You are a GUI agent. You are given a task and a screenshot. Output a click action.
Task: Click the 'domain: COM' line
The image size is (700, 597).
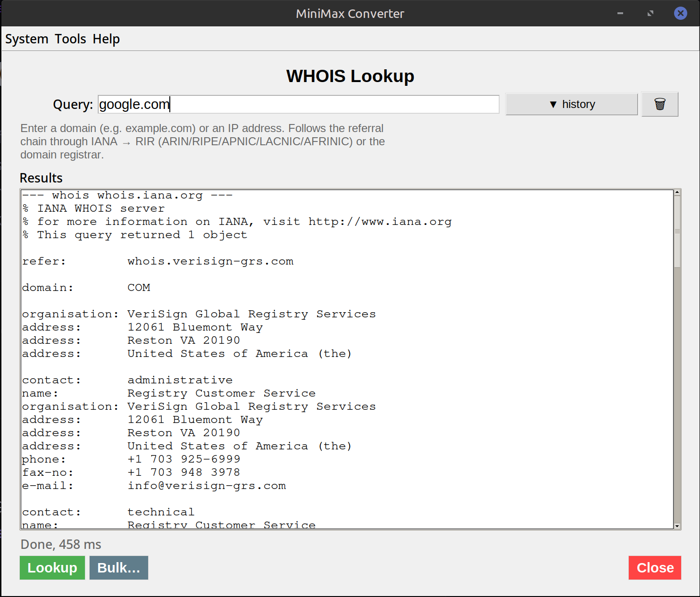point(86,288)
